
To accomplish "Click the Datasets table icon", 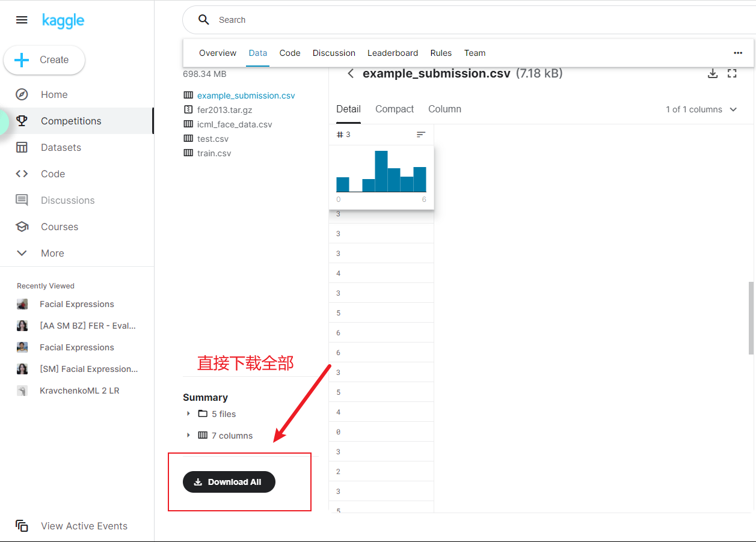I will click(x=22, y=147).
